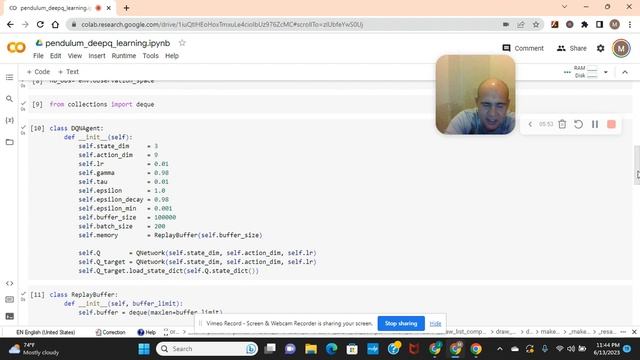Click the Share button

(571, 48)
